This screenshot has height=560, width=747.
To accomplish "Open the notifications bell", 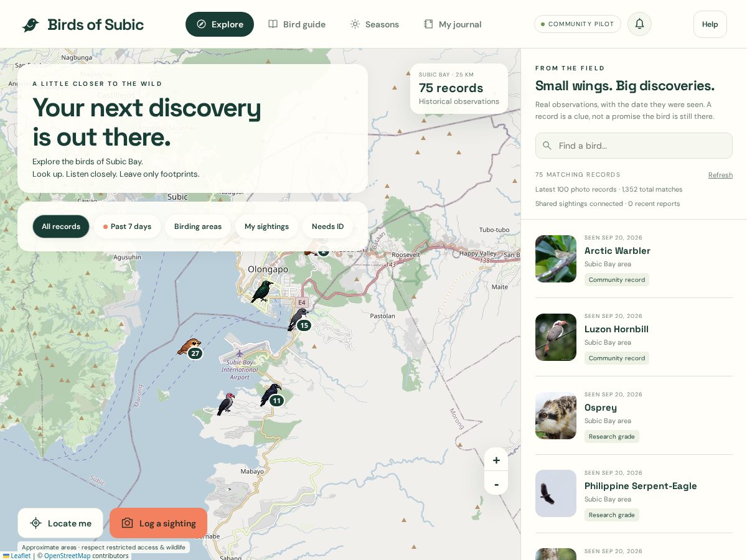I will click(639, 24).
